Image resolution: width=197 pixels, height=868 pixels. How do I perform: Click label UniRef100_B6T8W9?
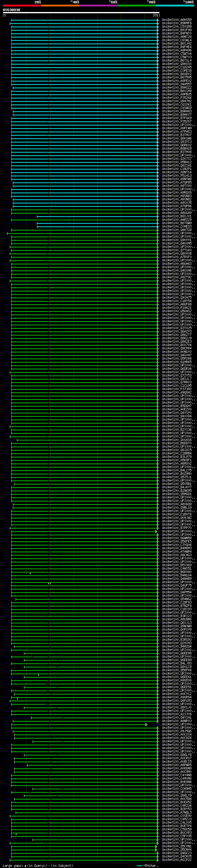click(x=176, y=223)
